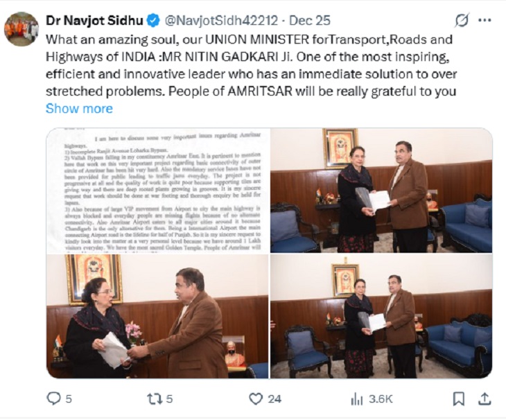This screenshot has width=506, height=420.
Task: Click the like count 24
Action: tap(274, 399)
